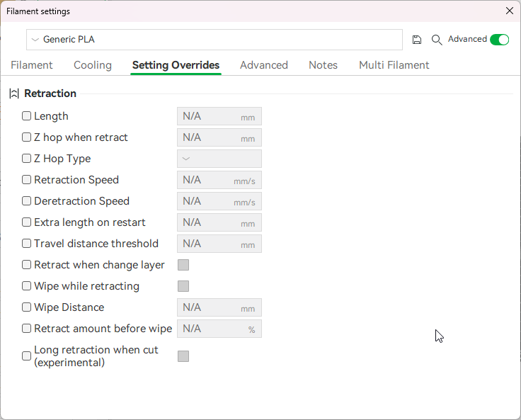Switch to the Filament tab

click(32, 65)
